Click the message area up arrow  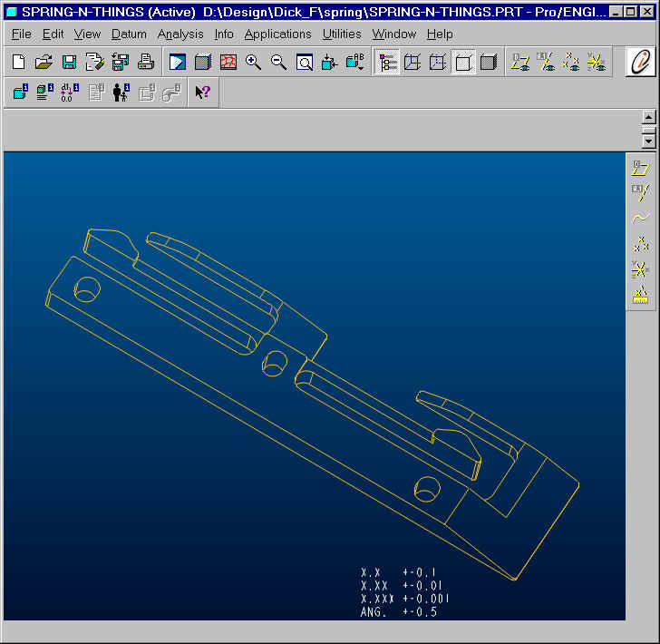pyautogui.click(x=648, y=117)
